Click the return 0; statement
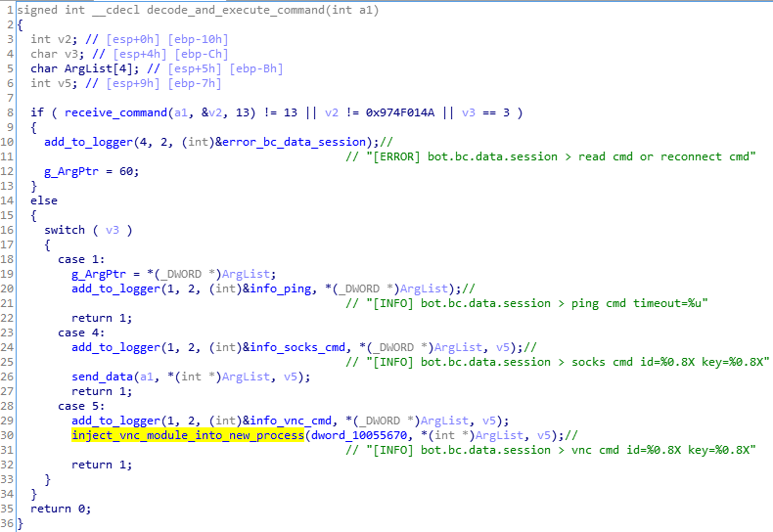The image size is (773, 532). coord(61,509)
